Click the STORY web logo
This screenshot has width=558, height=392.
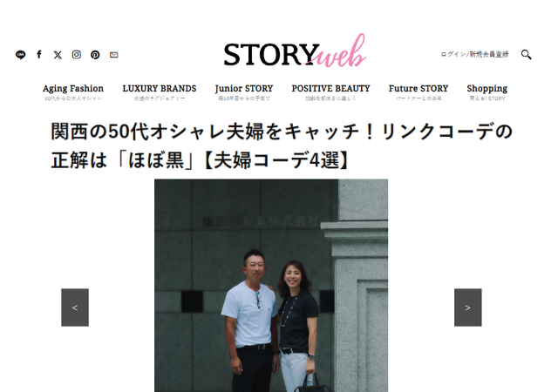[x=295, y=51]
